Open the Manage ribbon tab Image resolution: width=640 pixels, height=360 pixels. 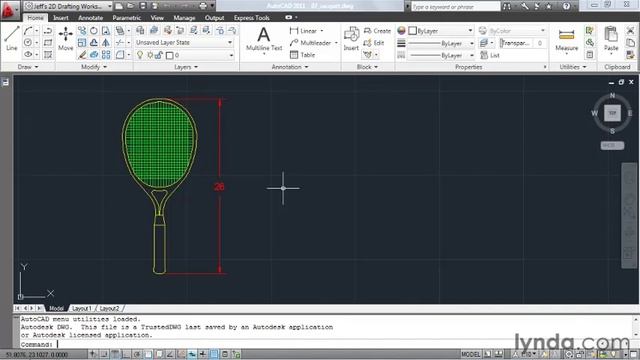click(x=184, y=18)
